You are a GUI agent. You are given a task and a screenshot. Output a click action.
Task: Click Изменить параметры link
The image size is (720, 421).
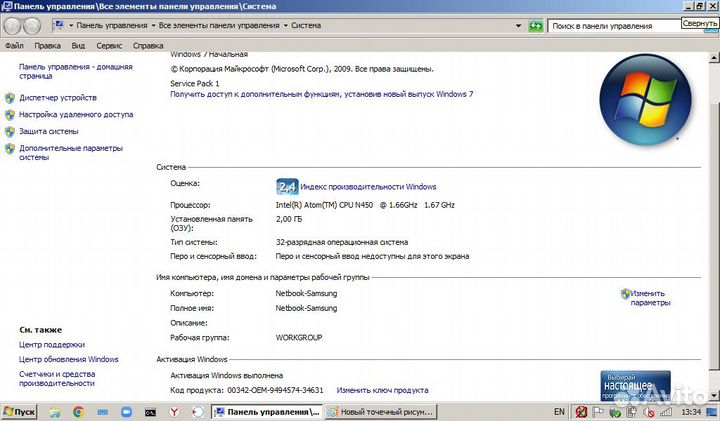[x=650, y=298]
